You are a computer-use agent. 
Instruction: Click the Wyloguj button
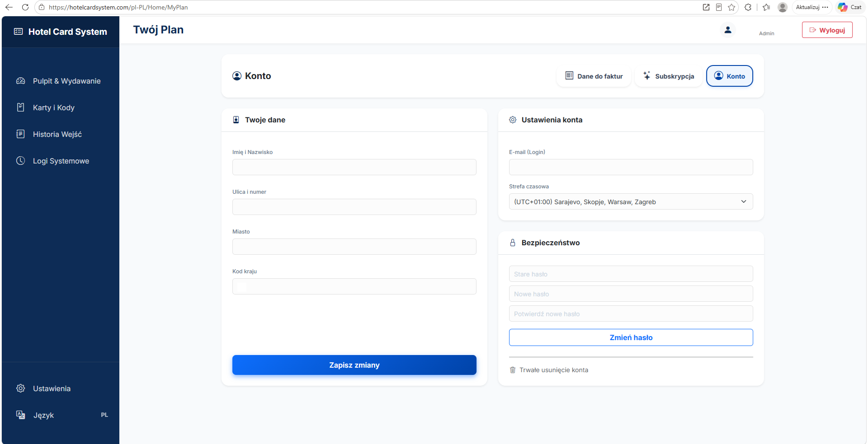pyautogui.click(x=827, y=30)
